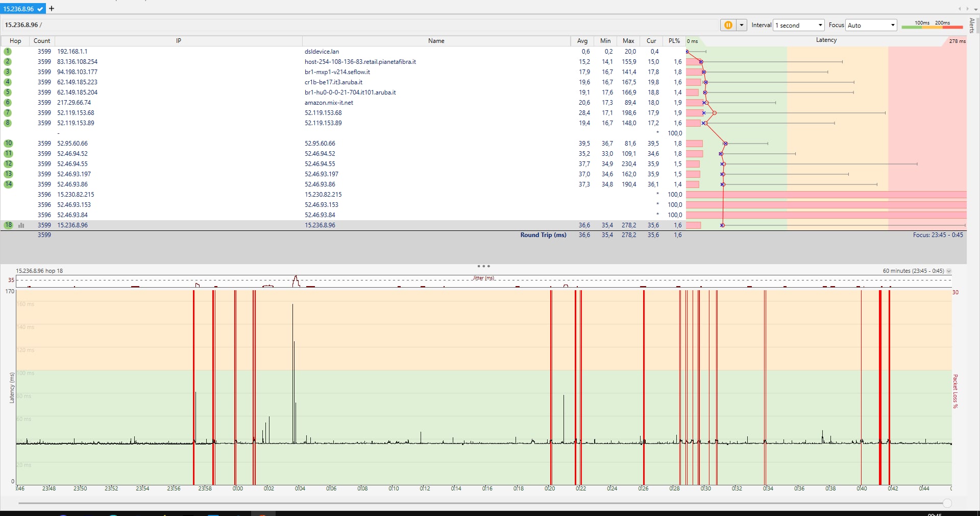The width and height of the screenshot is (980, 516).
Task: Pause tracing with the orange pause button
Action: 728,25
